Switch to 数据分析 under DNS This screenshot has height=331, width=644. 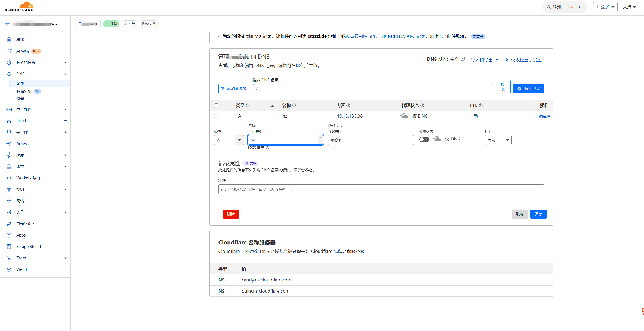click(x=24, y=91)
